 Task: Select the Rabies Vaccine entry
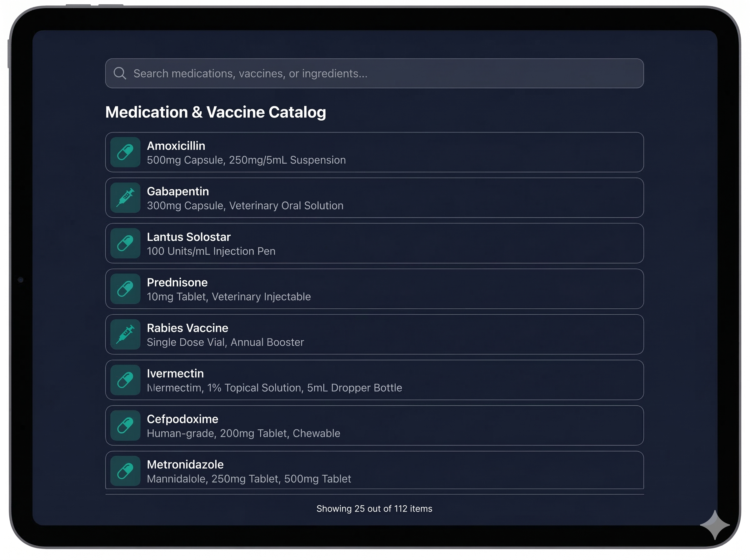(373, 334)
